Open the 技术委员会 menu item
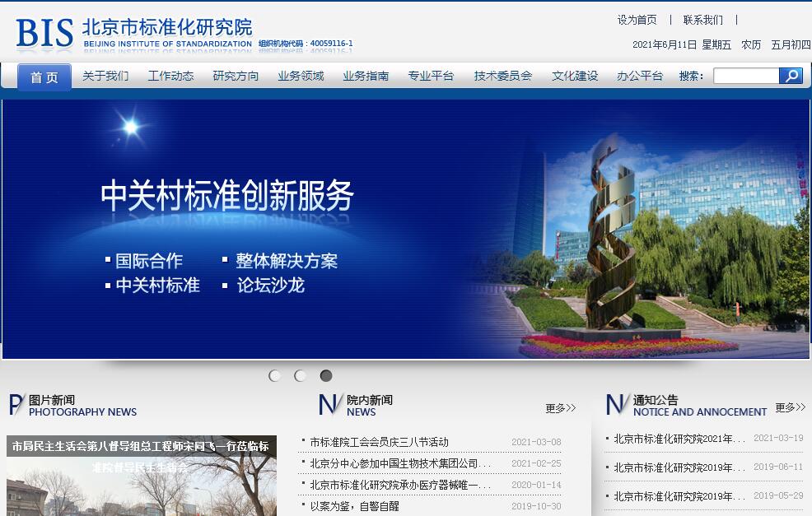Image resolution: width=812 pixels, height=516 pixels. (x=502, y=76)
